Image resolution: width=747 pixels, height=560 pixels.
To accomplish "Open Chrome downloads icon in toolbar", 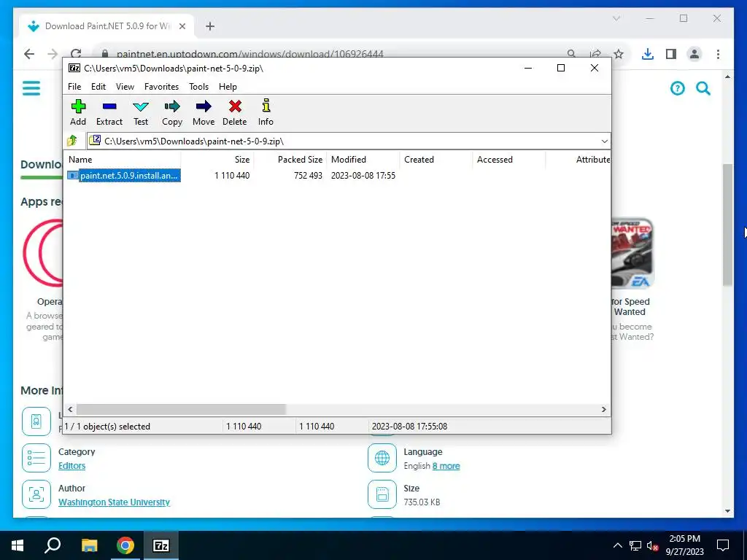I will pos(648,54).
